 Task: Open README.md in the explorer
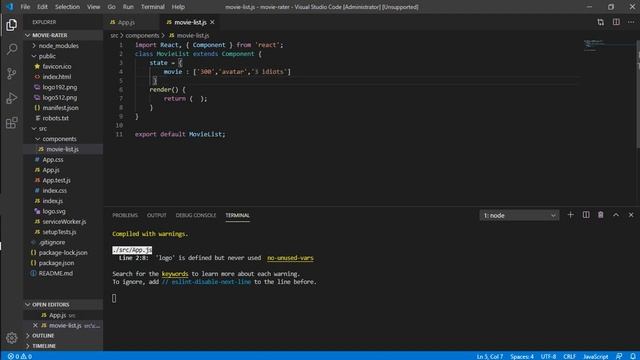[x=63, y=273]
